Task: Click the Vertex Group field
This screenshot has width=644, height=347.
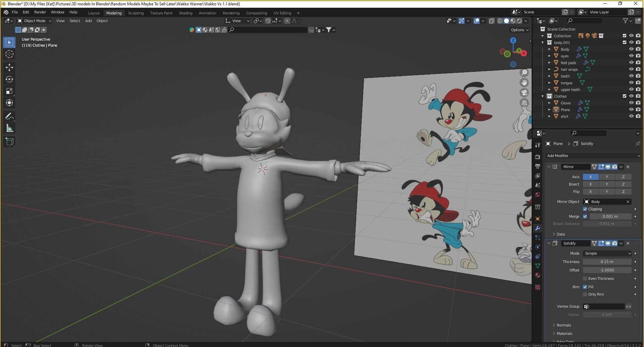Action: (604, 306)
